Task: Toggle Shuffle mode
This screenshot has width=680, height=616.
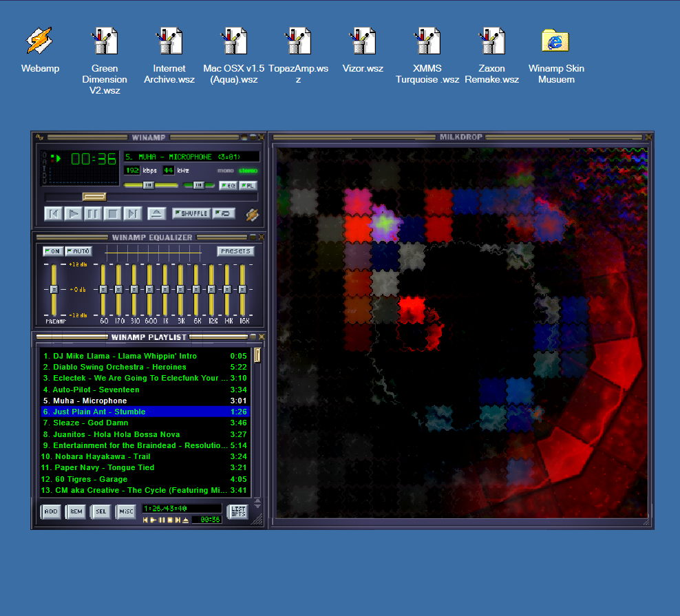Action: [191, 213]
